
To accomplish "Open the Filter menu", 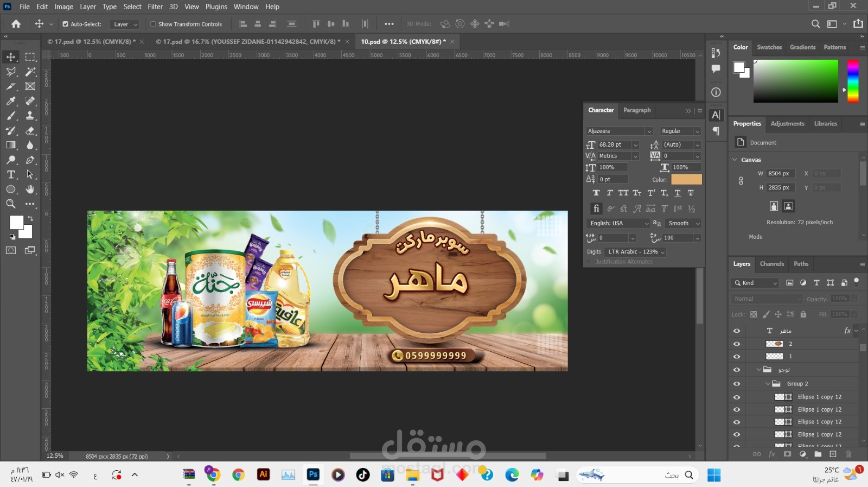I will click(x=155, y=7).
